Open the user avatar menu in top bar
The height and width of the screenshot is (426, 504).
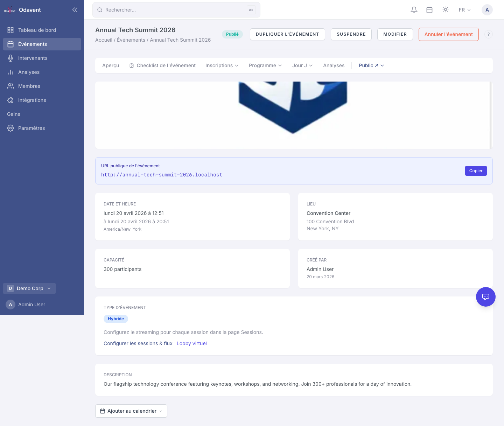(x=487, y=10)
